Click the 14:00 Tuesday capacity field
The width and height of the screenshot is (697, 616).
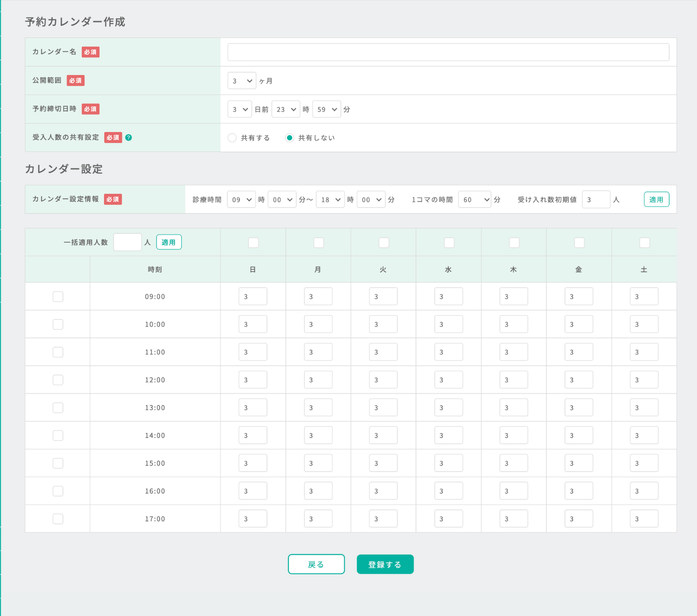pos(383,435)
